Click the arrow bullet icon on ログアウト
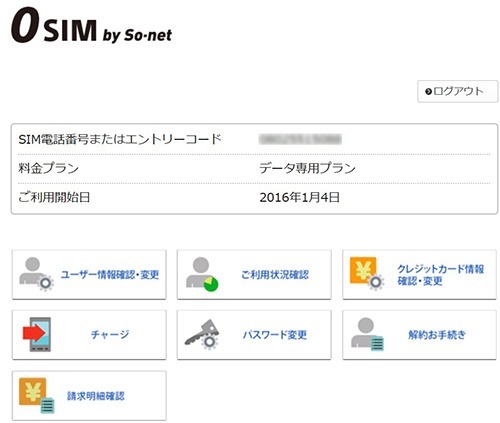 tap(428, 92)
